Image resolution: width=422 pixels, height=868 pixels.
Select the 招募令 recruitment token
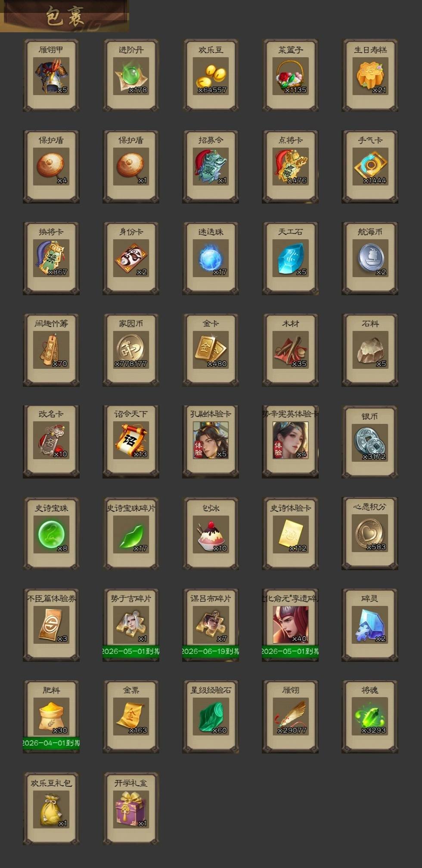click(211, 167)
